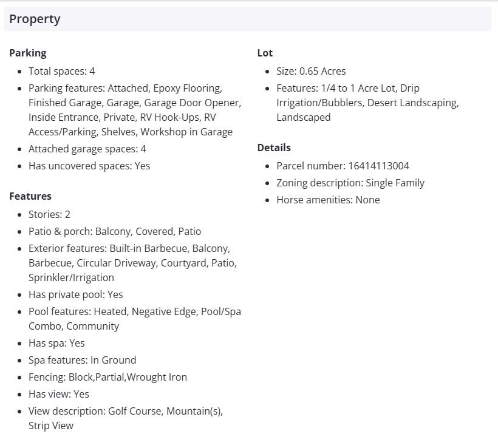Click the Details subsection heading
Viewport: 498px width, 448px height.
click(x=274, y=148)
